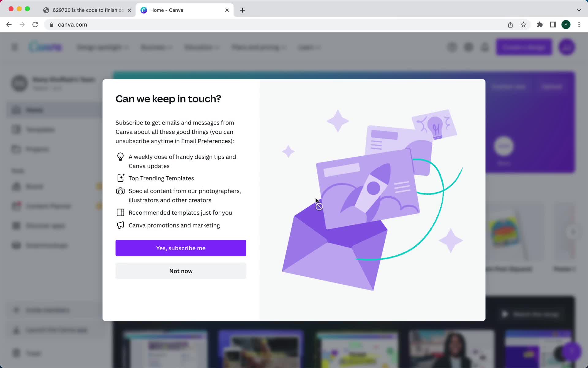Click the Yes, subscribe me button

click(181, 248)
